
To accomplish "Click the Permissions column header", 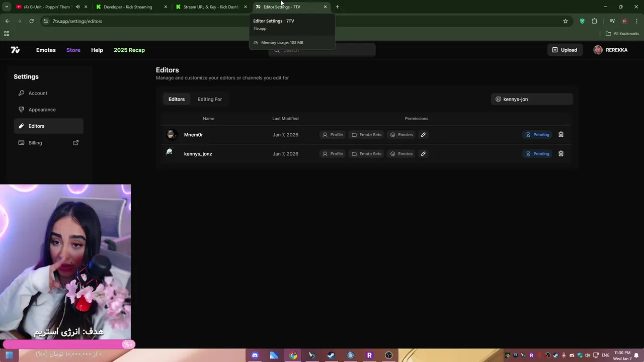I will (x=417, y=119).
